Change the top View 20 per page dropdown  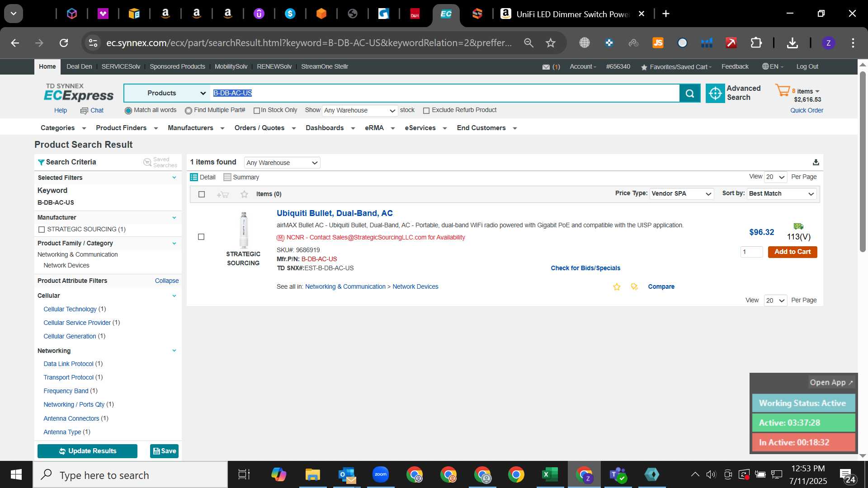pos(775,177)
